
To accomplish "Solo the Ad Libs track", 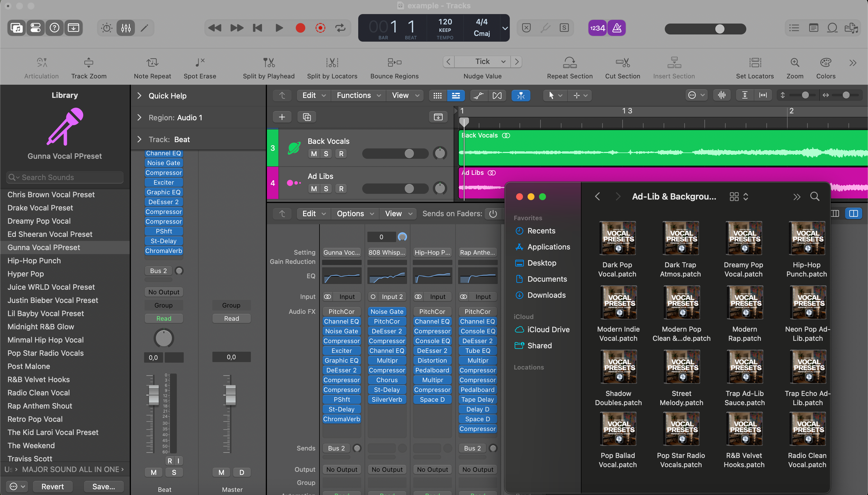I will click(326, 189).
